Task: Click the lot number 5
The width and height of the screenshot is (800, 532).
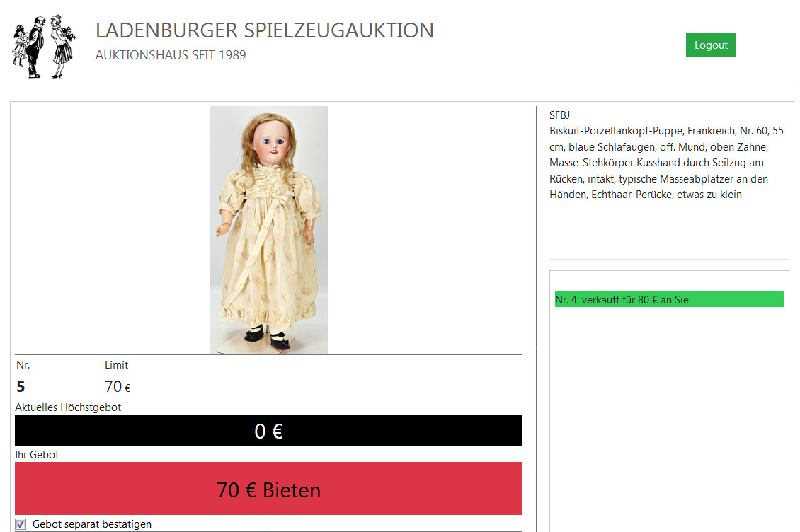Action: click(21, 387)
